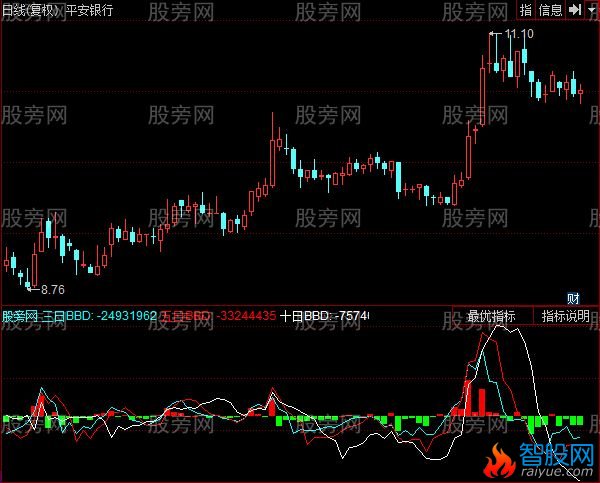Open the 最优指标 tab

492,317
